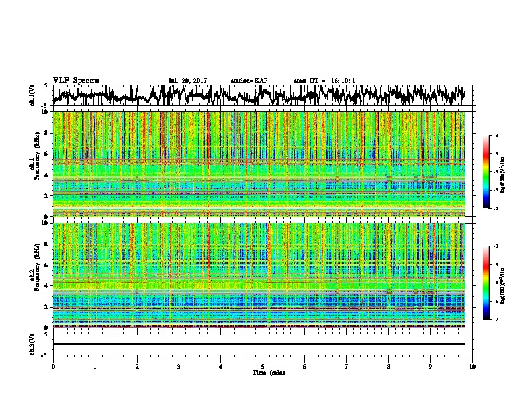Screen dimensions: 532x411
Task: Click the ch.1 color bar log(PSD) unit label
Action: pos(503,175)
